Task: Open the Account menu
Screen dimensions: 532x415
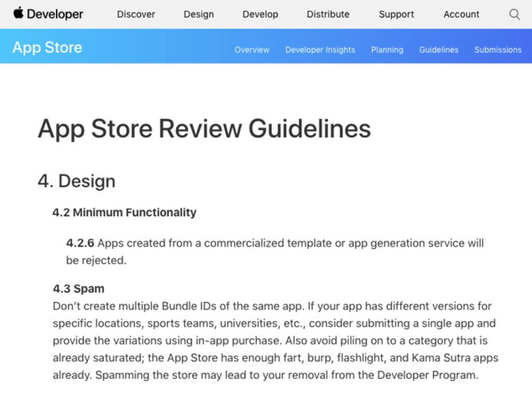Action: (461, 14)
